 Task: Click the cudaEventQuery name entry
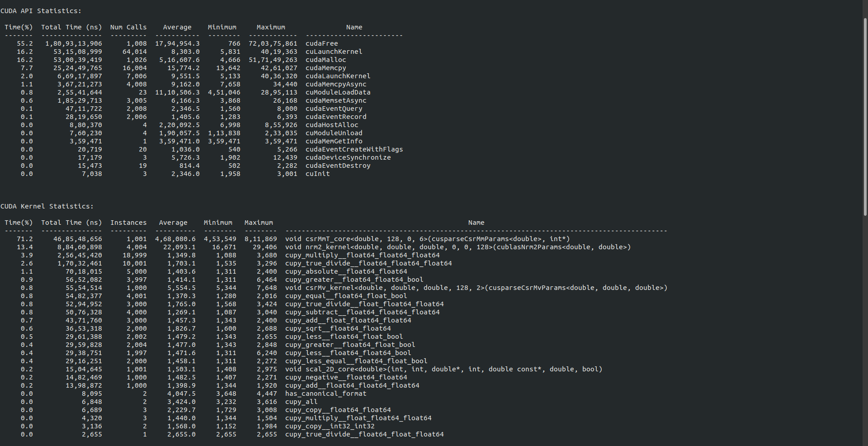(x=334, y=109)
